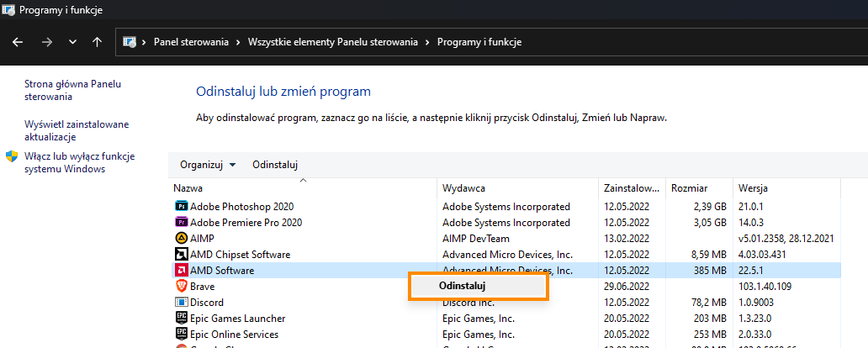Select Epic Games Launcher name

point(237,319)
